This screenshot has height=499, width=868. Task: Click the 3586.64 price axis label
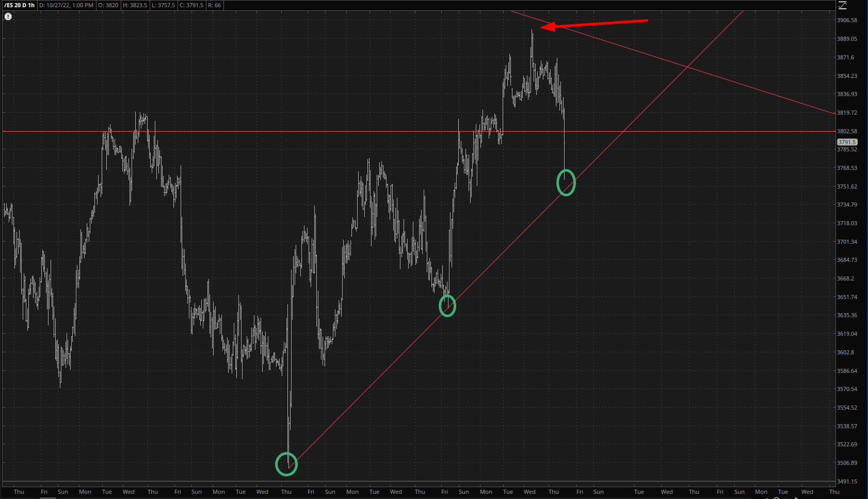(847, 371)
